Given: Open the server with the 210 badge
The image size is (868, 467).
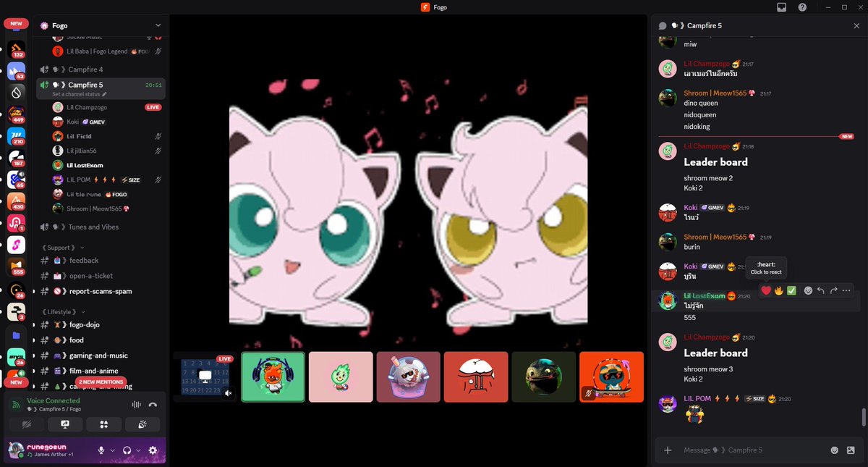Looking at the screenshot, I should click(x=16, y=136).
